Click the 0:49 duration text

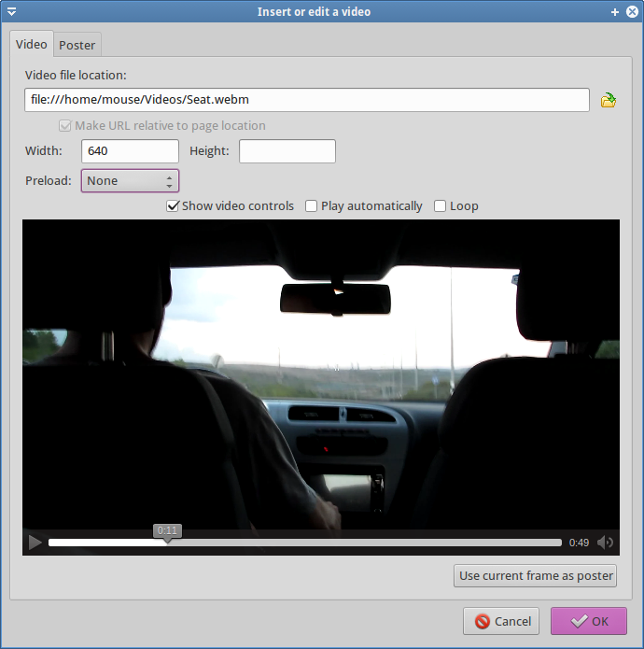pos(579,543)
